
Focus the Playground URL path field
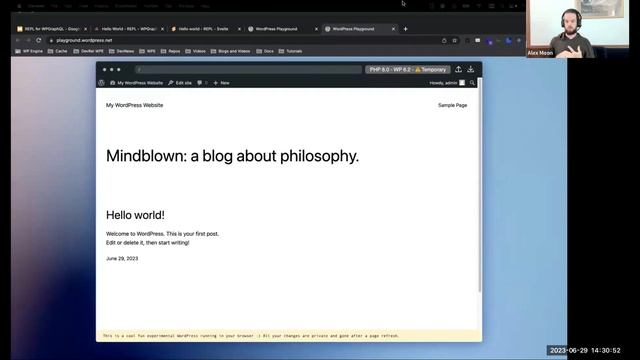pos(248,69)
